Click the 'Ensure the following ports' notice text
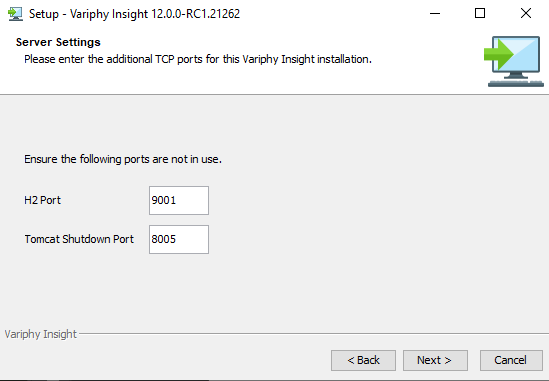Image resolution: width=549 pixels, height=381 pixels. [123, 159]
